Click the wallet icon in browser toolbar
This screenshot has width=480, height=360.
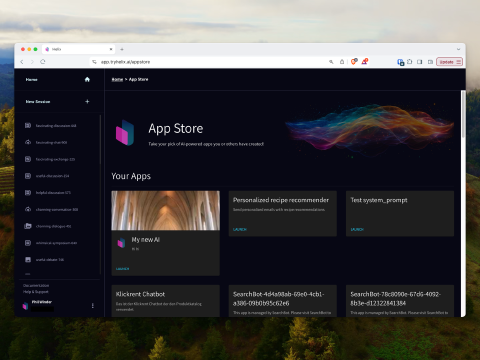click(x=430, y=62)
